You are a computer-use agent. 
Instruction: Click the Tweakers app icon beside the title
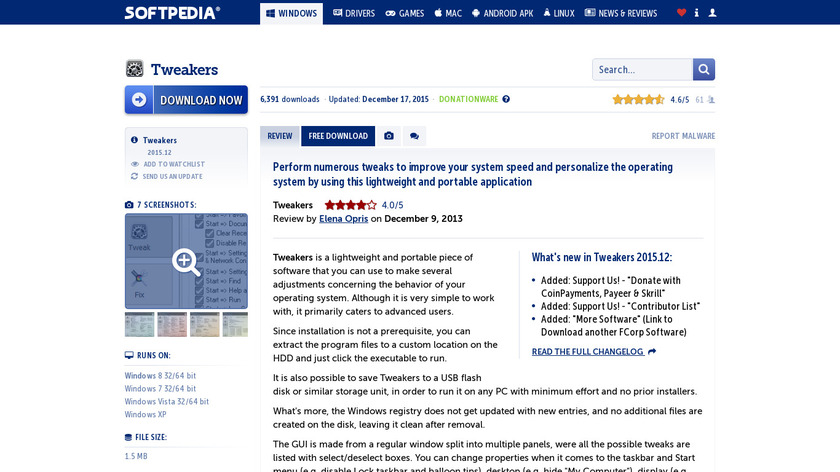134,69
